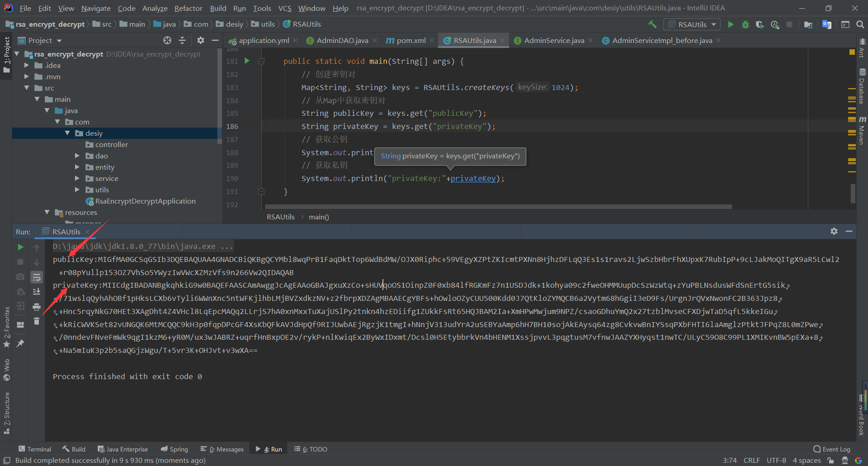Click the CRLF line separator status
Screen dimensions: 868x466
[751, 460]
